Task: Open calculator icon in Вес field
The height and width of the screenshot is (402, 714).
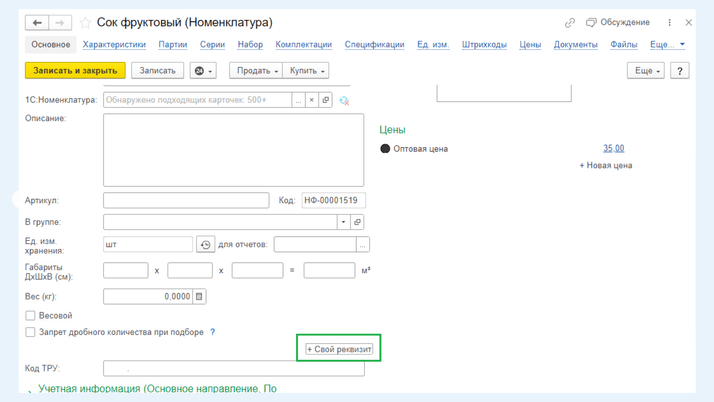Action: tap(199, 296)
